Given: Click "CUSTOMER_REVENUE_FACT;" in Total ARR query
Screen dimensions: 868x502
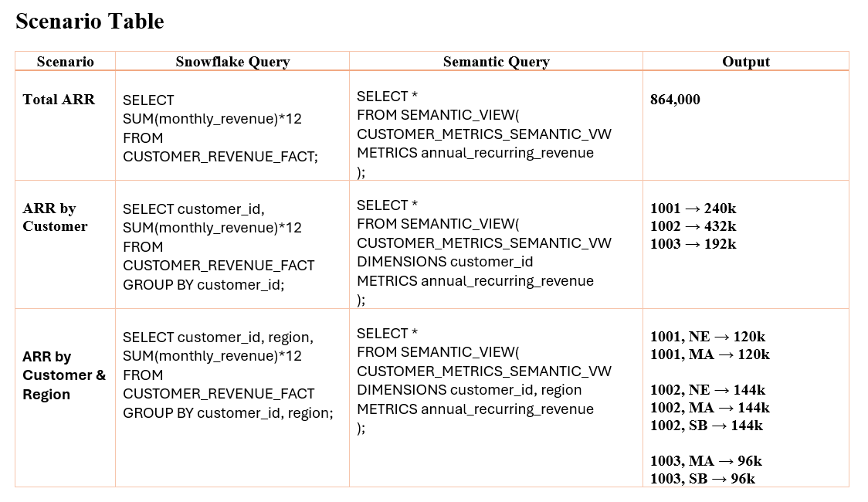Looking at the screenshot, I should [x=220, y=157].
